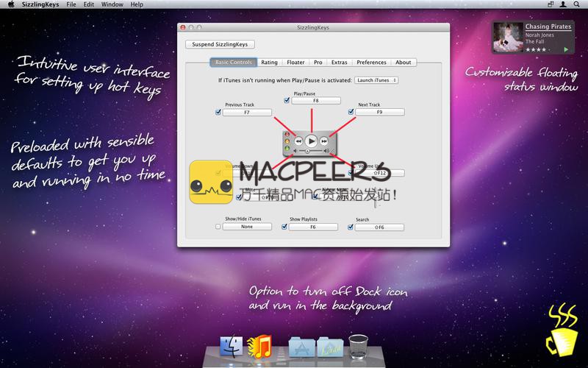This screenshot has width=588, height=368.
Task: Click the Volume Up F12 hotkey field
Action: (380, 173)
